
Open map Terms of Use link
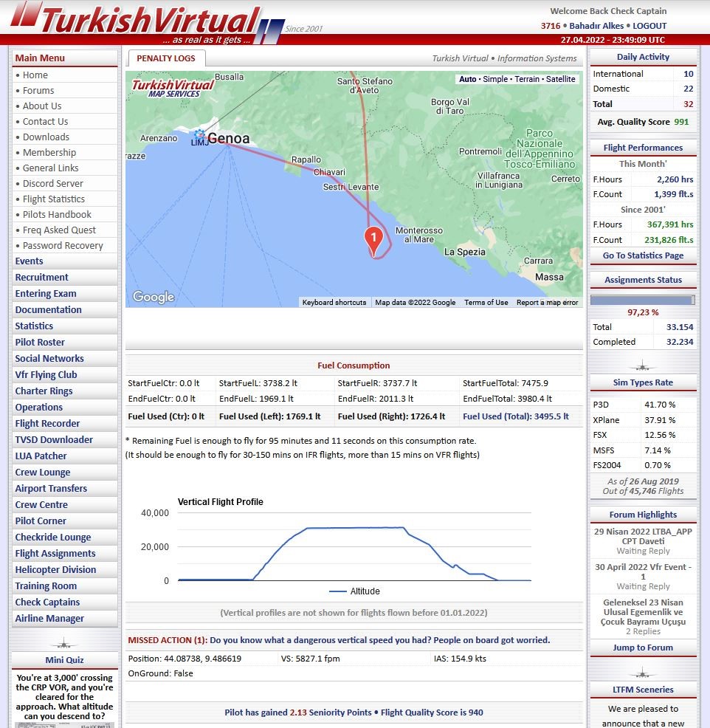coord(486,302)
